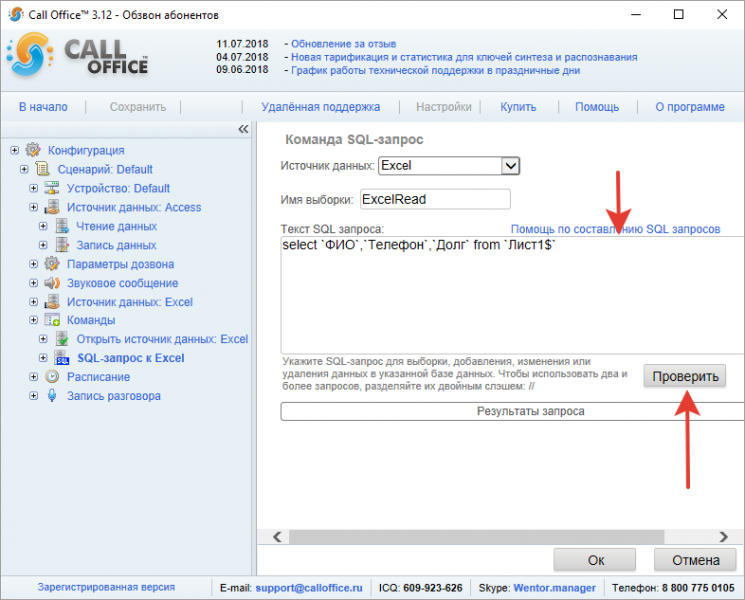Click the Результаты запроса bar
Viewport: 745px width, 600px height.
tap(512, 411)
